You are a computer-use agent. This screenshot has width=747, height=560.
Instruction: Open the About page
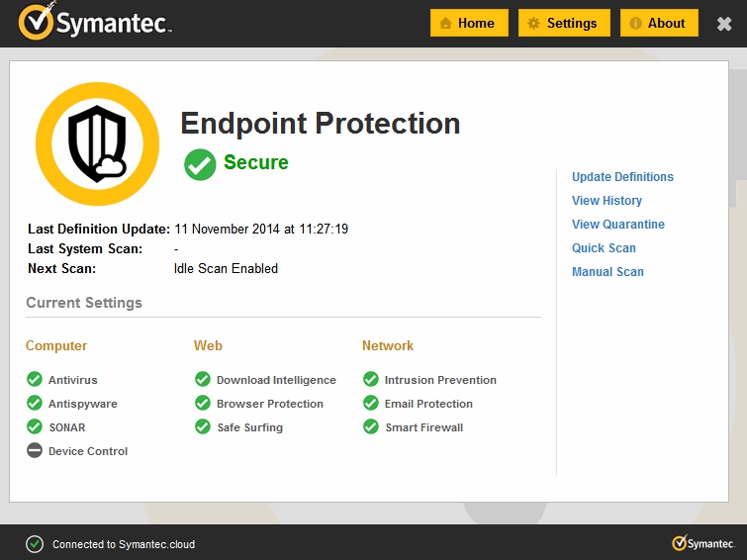[659, 23]
